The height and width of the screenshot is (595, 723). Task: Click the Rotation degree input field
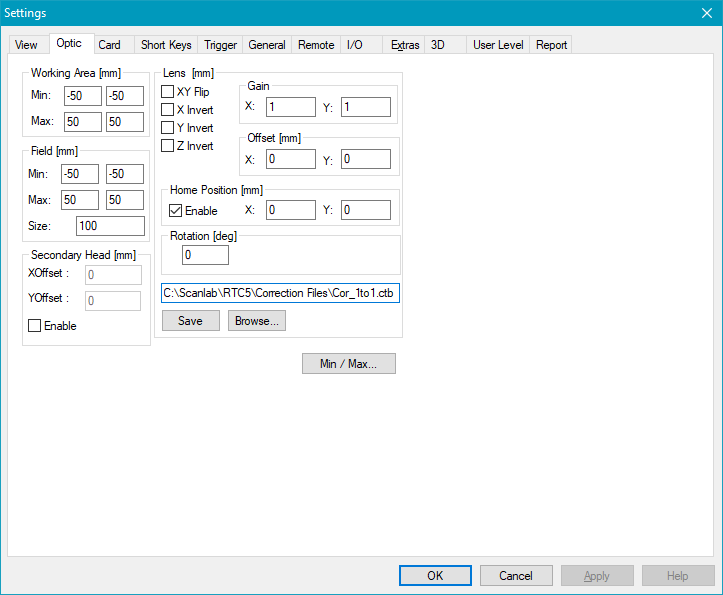(205, 255)
